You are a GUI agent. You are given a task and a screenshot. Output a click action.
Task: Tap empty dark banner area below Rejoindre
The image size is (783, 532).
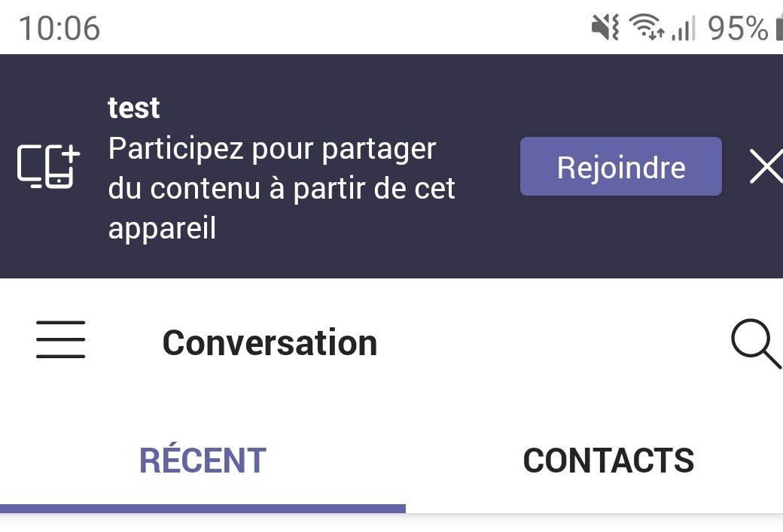pos(620,236)
